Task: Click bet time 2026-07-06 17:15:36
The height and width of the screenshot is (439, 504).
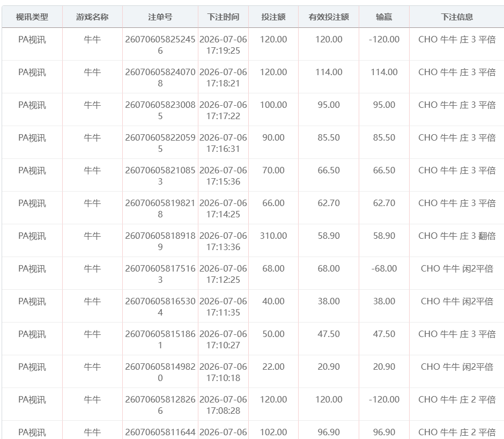Action: click(x=223, y=175)
